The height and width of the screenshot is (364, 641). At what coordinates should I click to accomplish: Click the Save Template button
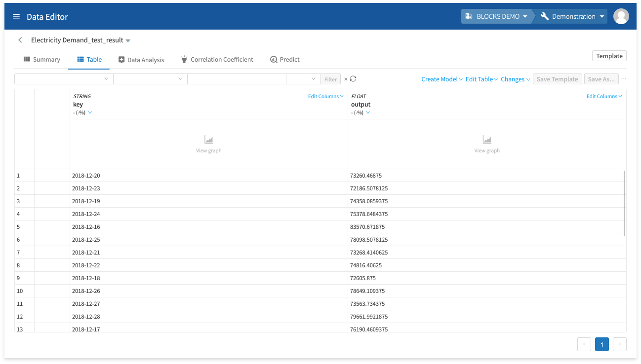pyautogui.click(x=557, y=79)
